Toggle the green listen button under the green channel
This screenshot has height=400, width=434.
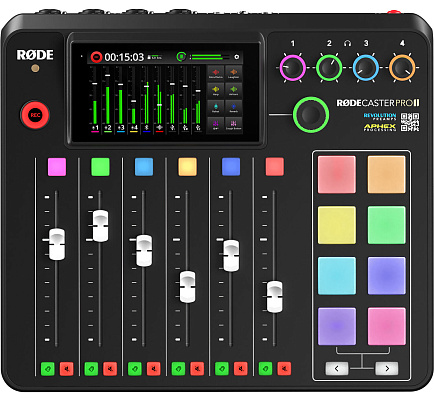click(91, 369)
